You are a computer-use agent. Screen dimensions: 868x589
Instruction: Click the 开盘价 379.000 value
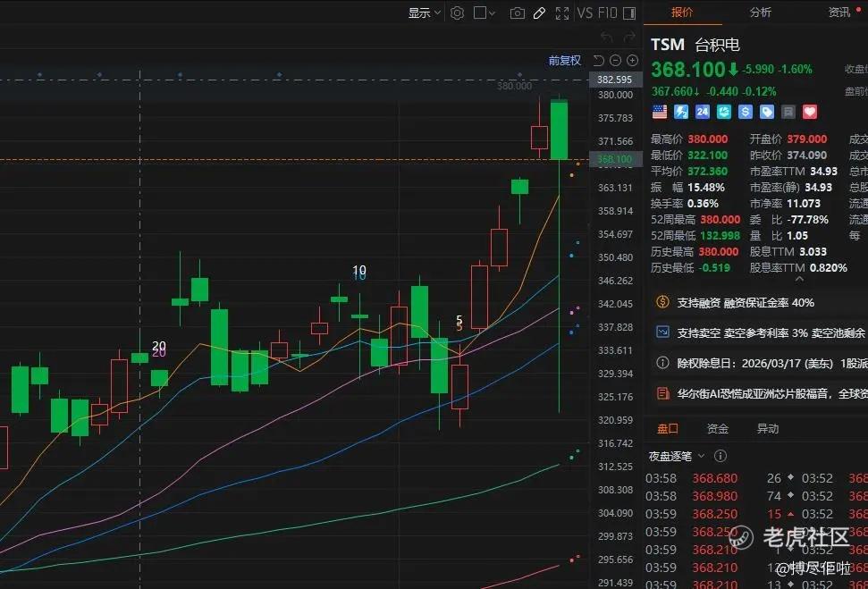pos(807,139)
